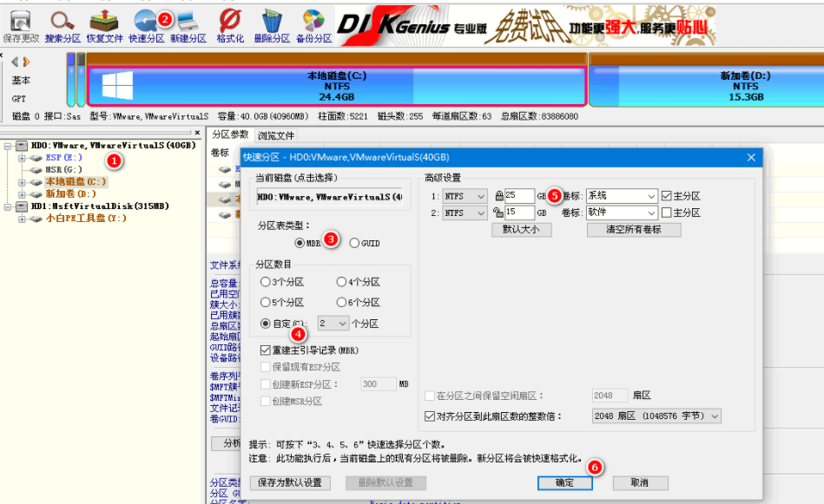Open the Backup Partition (备份分区) tool
824x504 pixels.
[313, 26]
